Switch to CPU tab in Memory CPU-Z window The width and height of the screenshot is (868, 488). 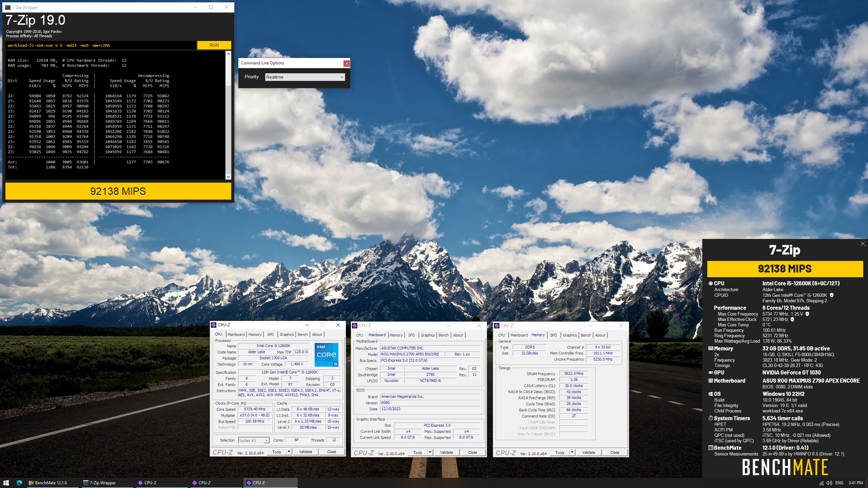[x=501, y=335]
